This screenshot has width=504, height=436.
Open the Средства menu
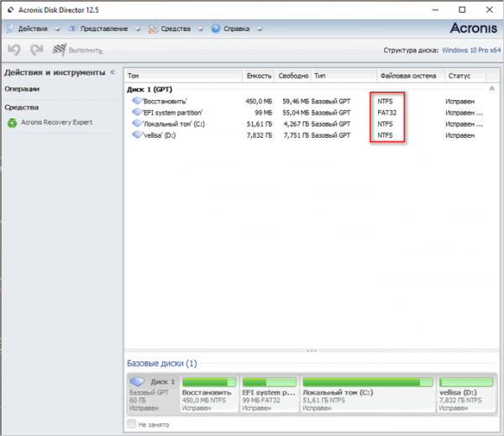click(176, 29)
